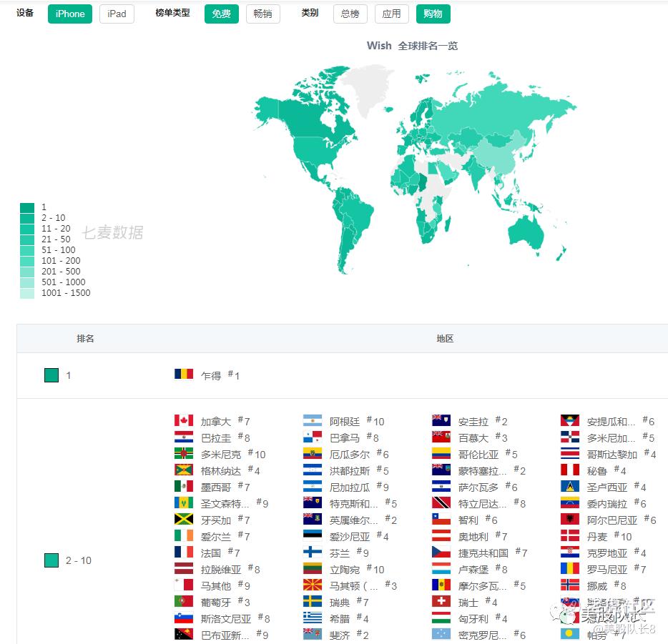The height and width of the screenshot is (644, 668).
Task: Open the 洪都拉斯 #5 entry
Action: pyautogui.click(x=346, y=470)
